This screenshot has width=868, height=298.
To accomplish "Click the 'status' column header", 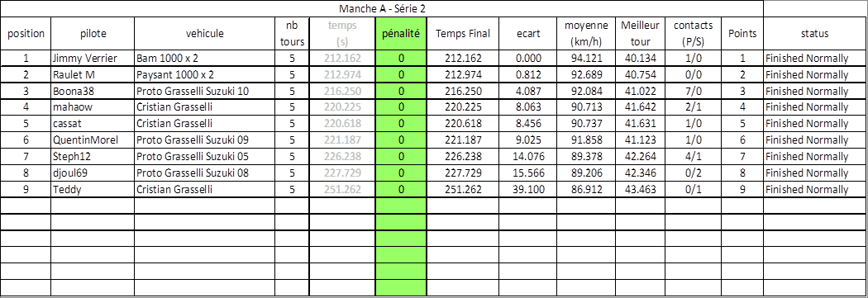I will (815, 34).
